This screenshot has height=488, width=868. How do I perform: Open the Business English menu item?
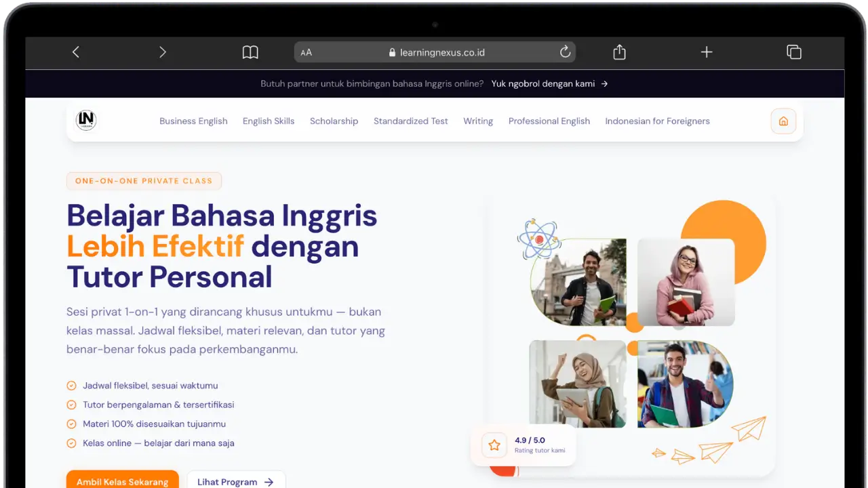tap(193, 121)
